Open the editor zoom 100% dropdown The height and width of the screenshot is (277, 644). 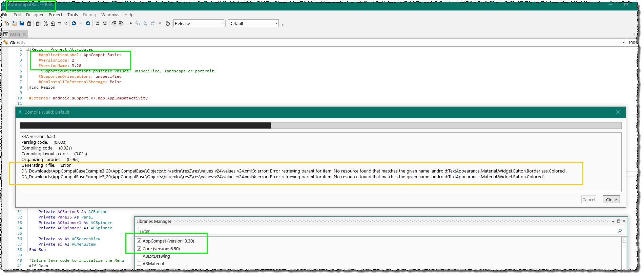(632, 43)
